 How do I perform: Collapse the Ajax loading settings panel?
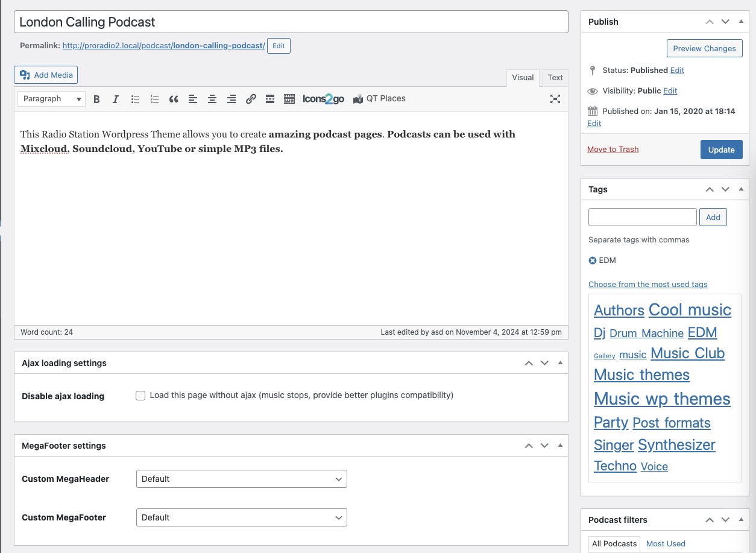560,363
